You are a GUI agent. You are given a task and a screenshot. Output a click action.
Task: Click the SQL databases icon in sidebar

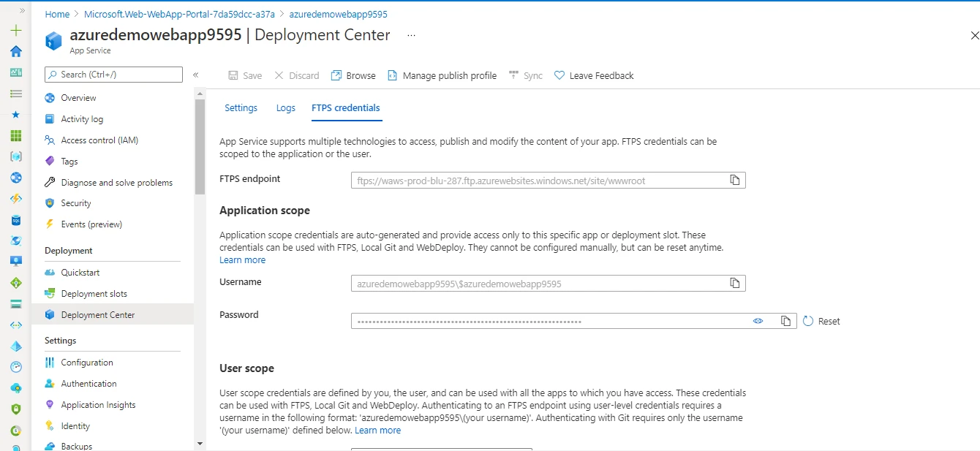pyautogui.click(x=15, y=219)
